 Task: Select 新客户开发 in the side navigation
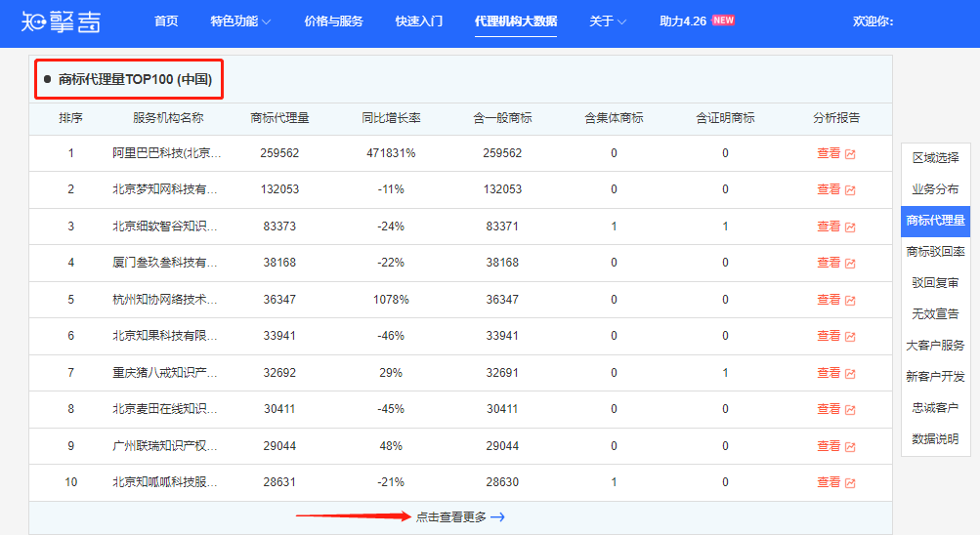[935, 377]
